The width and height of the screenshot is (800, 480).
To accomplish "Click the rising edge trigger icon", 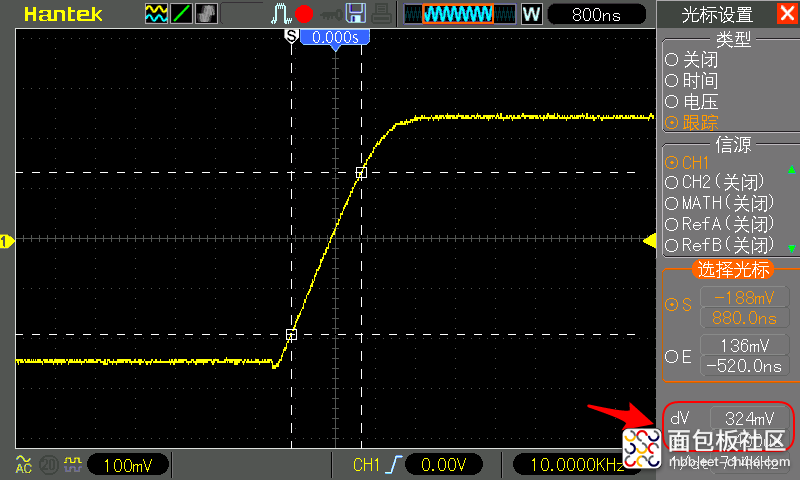I will [394, 465].
